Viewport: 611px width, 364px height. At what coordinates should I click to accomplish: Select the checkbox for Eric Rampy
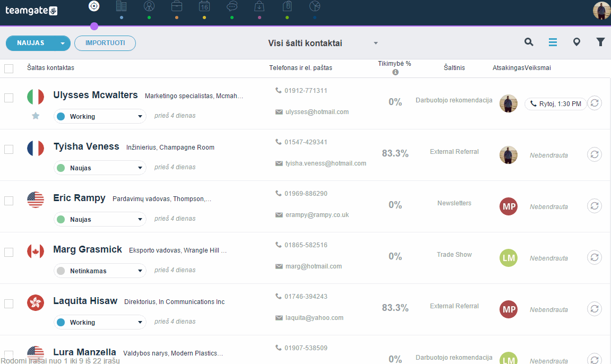tap(8, 201)
